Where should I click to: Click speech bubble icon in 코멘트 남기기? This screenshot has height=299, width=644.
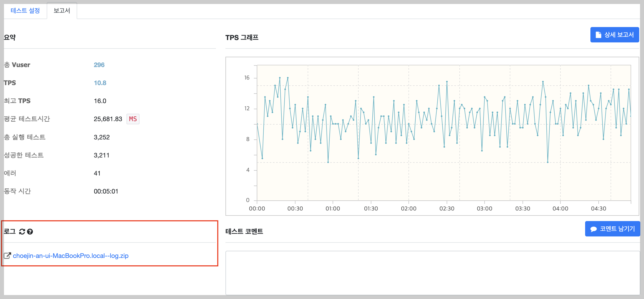click(593, 229)
